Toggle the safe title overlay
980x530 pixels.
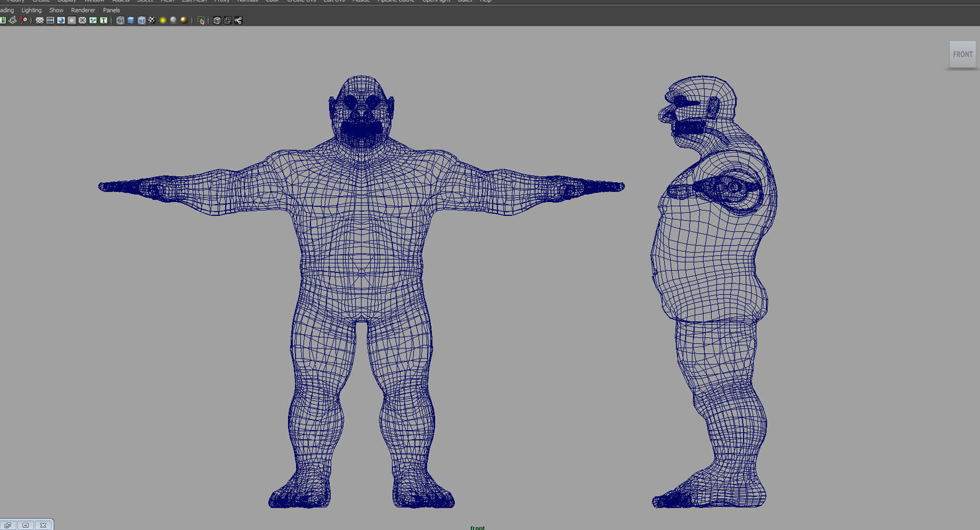tap(103, 21)
